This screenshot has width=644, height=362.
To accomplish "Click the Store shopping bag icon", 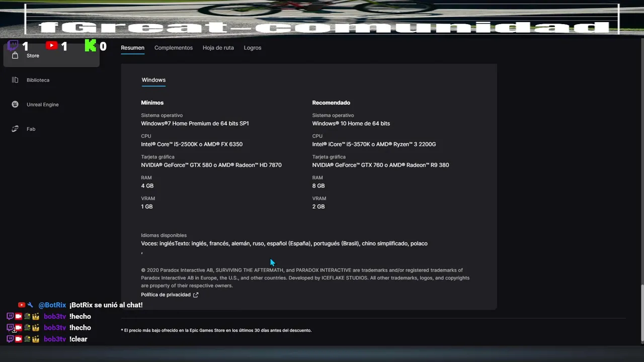I will click(15, 55).
